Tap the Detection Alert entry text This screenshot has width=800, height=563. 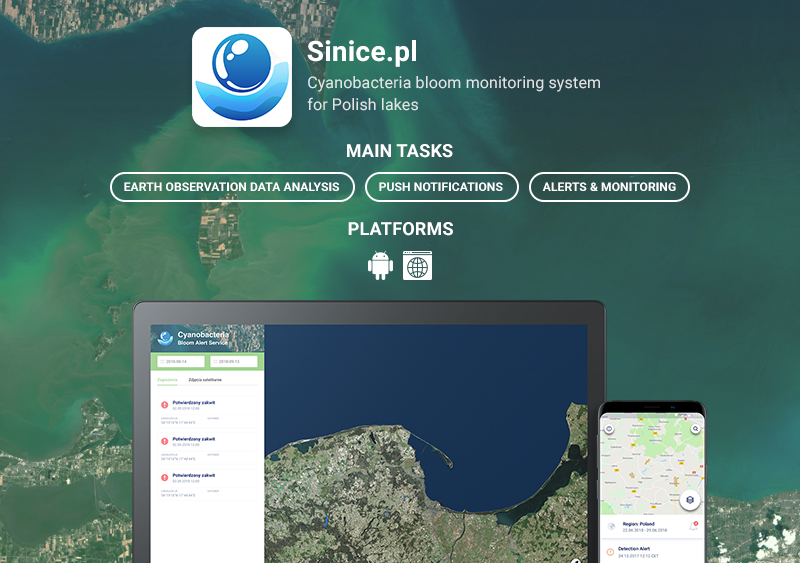(x=638, y=552)
